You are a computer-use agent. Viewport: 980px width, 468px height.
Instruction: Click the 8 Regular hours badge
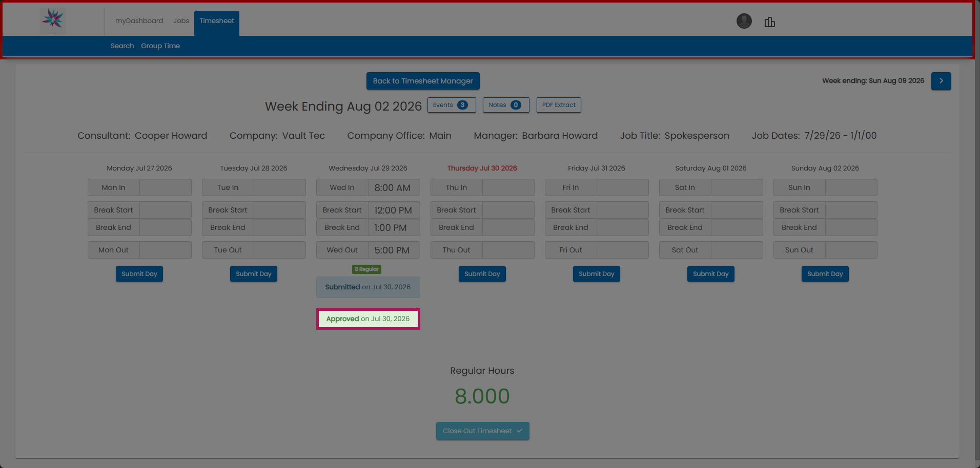tap(367, 269)
